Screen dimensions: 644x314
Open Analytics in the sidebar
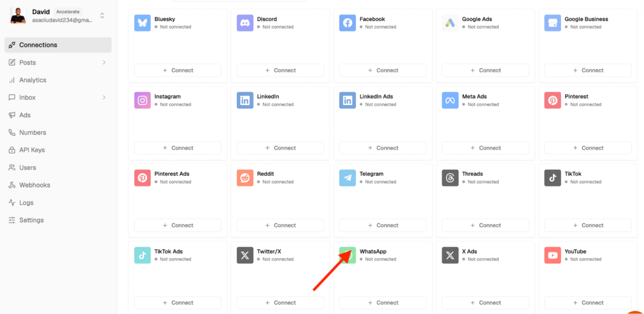click(x=58, y=80)
